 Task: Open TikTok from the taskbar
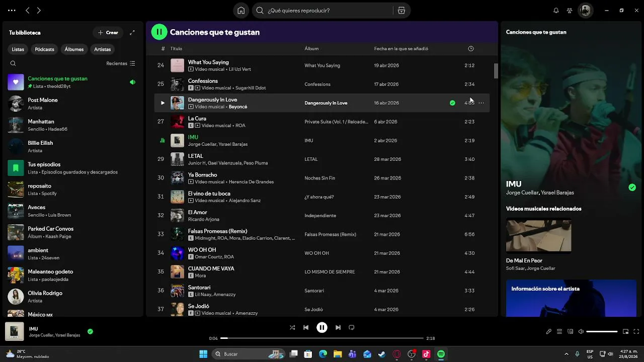click(427, 354)
